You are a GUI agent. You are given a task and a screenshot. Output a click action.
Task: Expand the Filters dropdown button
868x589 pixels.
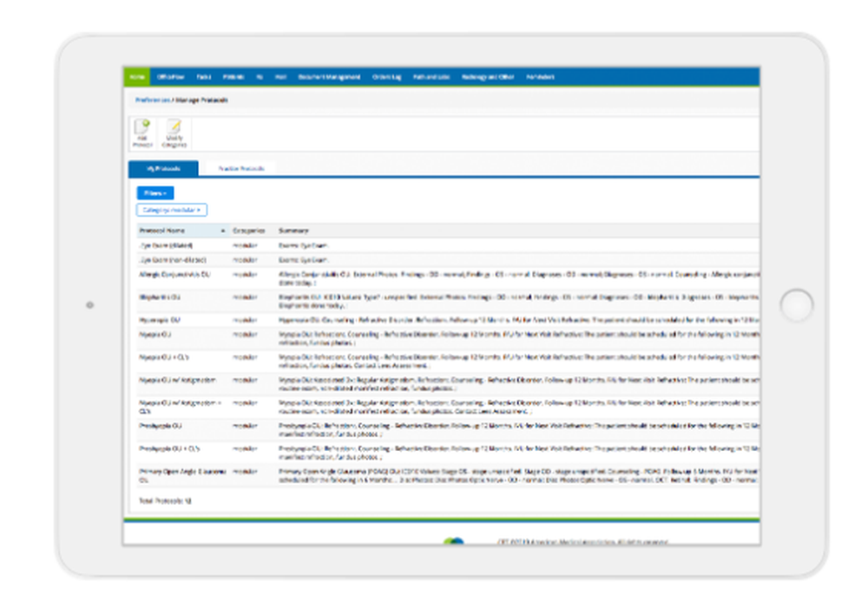pos(155,193)
